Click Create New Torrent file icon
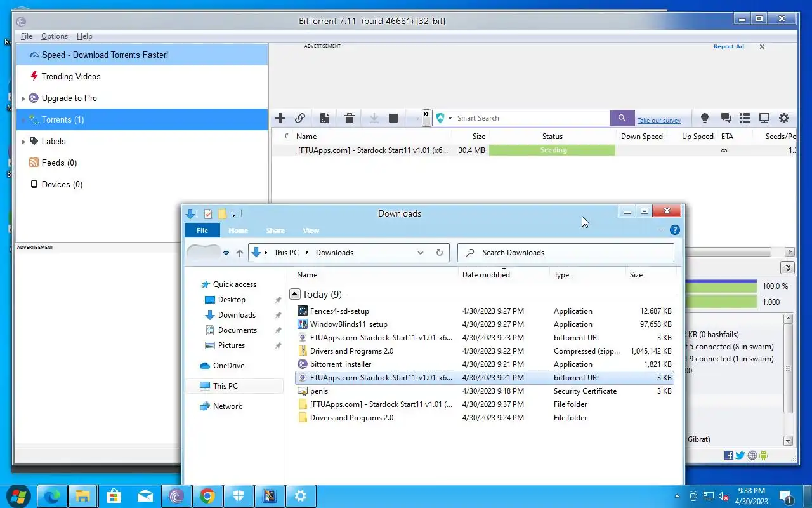 pos(324,118)
